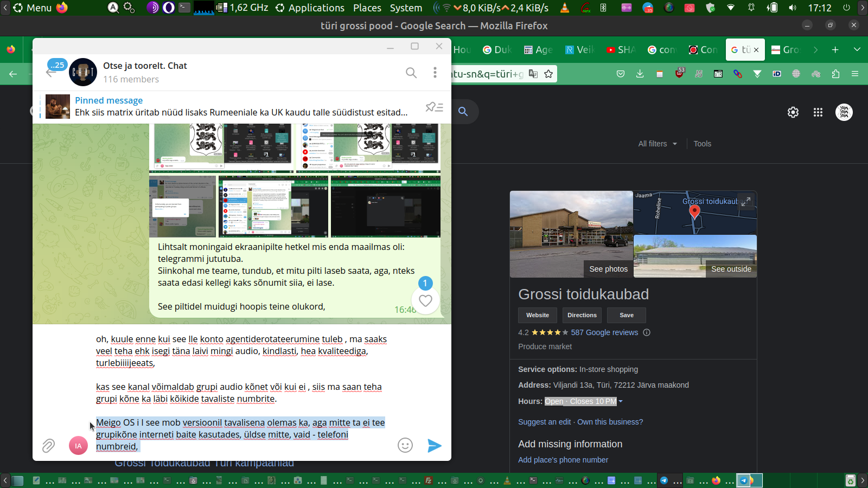Click the See photos thumbnail
Screen dimensions: 868x488
pyautogui.click(x=571, y=234)
